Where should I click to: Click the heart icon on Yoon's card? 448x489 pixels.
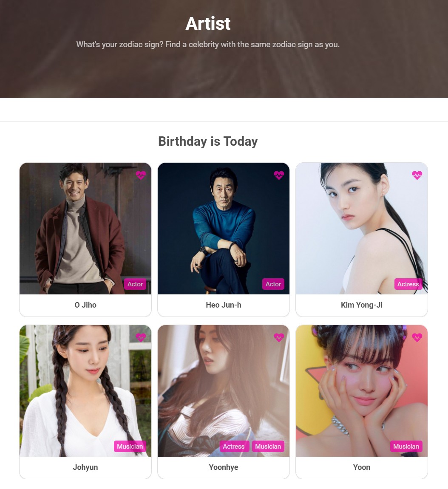pos(417,337)
